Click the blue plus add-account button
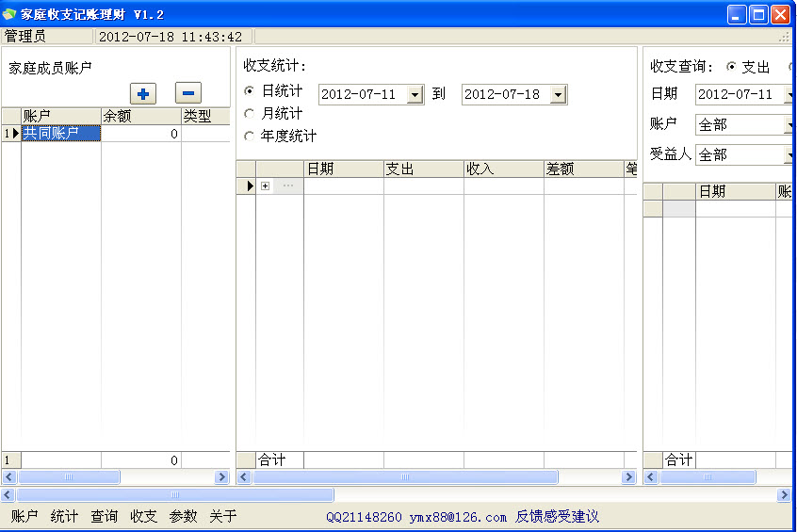Screen dimensions: 797x532 (143, 93)
